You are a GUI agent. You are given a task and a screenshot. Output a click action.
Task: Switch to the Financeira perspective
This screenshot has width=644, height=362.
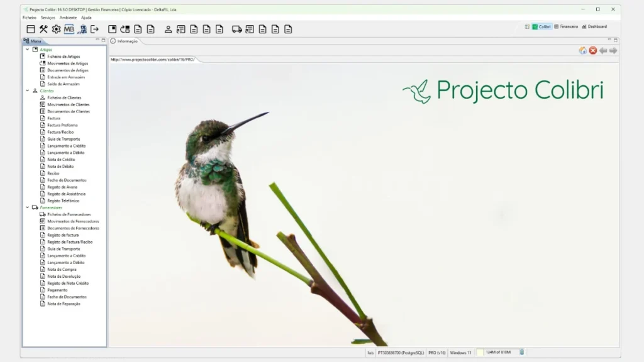(566, 26)
